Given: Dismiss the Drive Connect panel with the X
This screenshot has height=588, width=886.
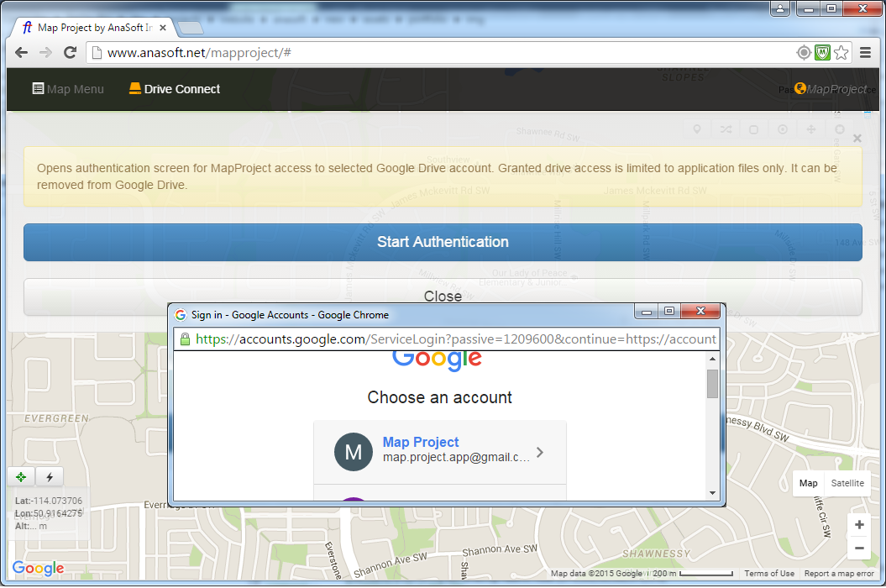Looking at the screenshot, I should coord(857,139).
